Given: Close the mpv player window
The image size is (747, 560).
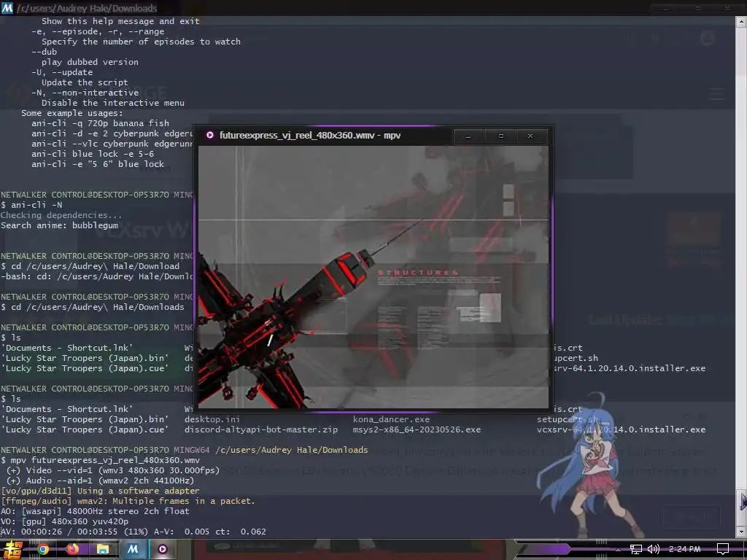Looking at the screenshot, I should coord(530,136).
